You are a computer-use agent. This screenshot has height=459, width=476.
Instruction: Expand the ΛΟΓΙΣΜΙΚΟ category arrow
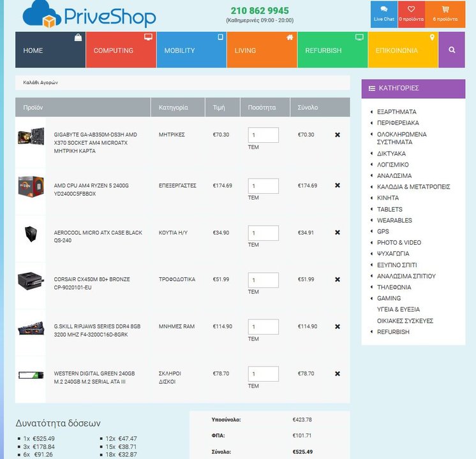[x=371, y=164]
